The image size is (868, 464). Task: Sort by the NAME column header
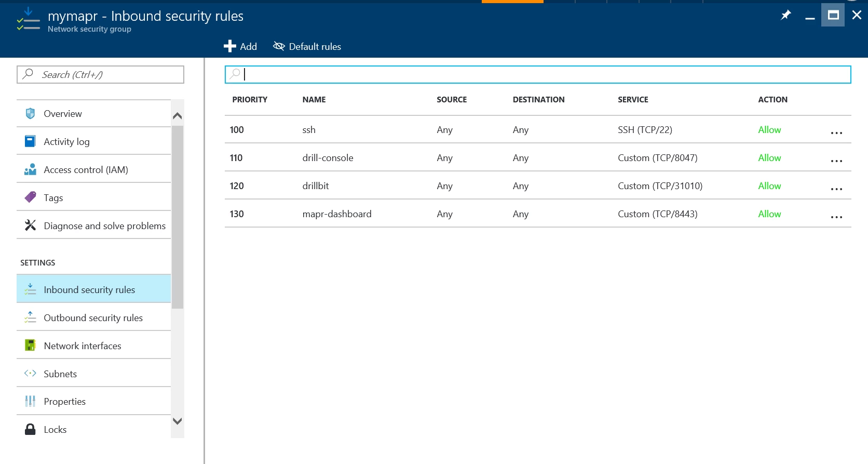(x=314, y=99)
